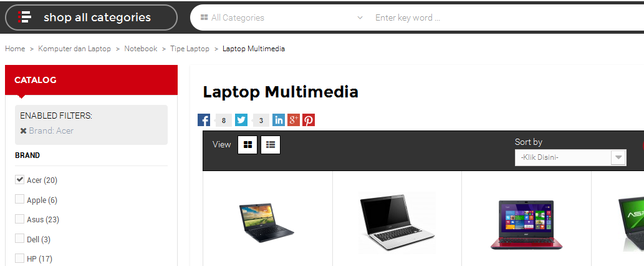Share page via Twitter icon

pos(241,120)
